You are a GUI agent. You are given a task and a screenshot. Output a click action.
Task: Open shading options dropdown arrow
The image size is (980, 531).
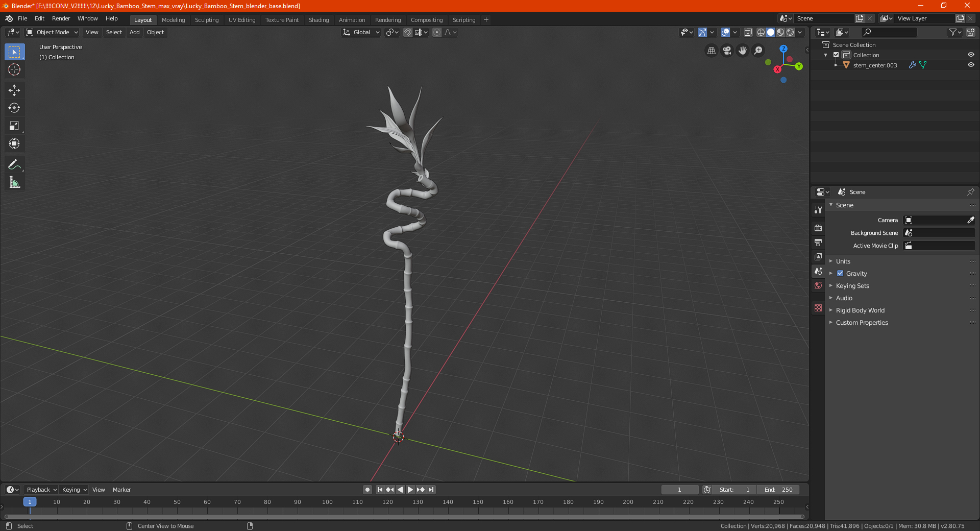pos(800,32)
